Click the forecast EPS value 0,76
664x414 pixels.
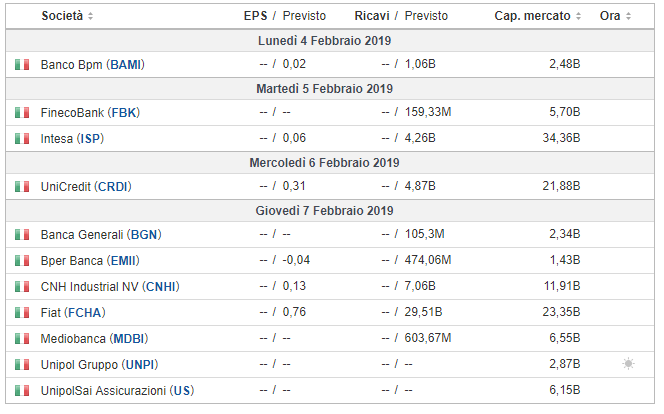click(x=294, y=312)
